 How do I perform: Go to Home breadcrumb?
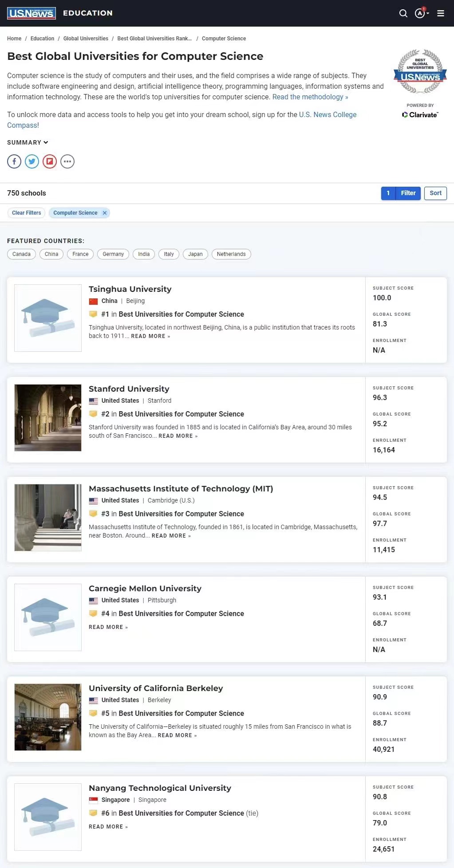point(14,39)
